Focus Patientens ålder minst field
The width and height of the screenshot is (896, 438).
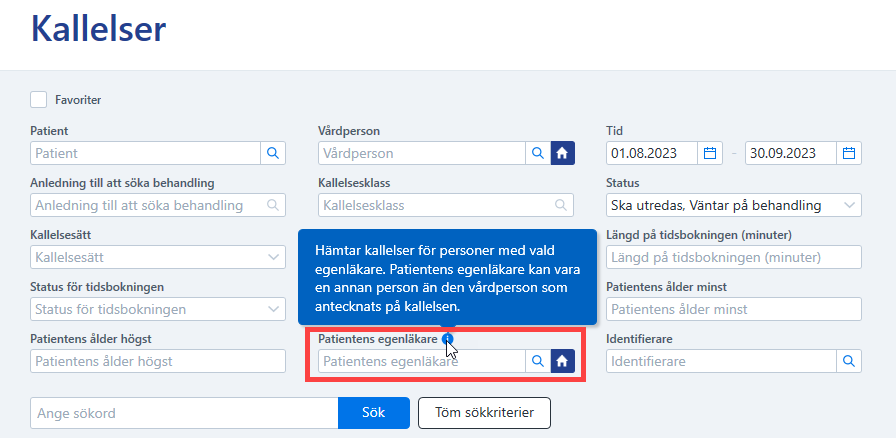(733, 309)
